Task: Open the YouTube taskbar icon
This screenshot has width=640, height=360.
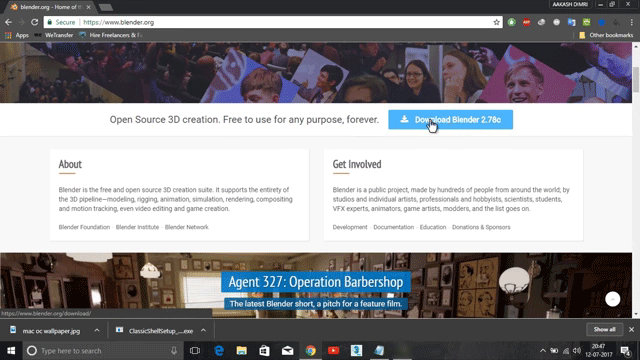Action: (x=333, y=351)
